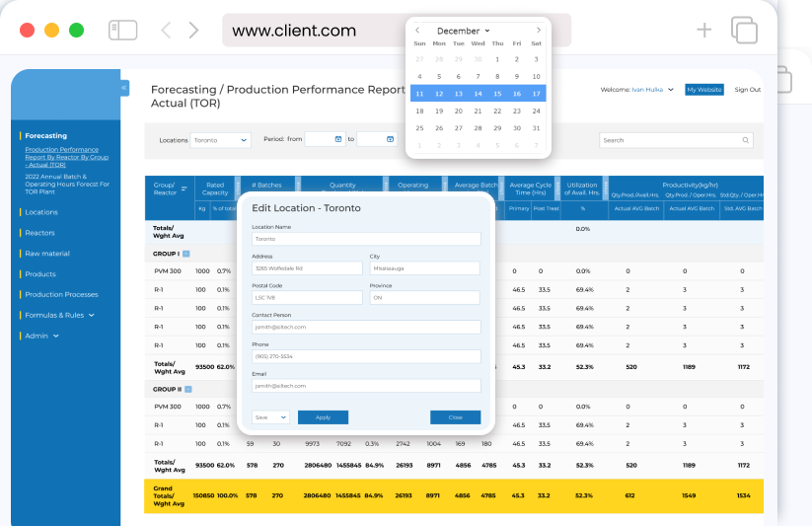Collapse GROUP II rows toggle
Viewport: 812px width, 526px height.
click(x=188, y=389)
